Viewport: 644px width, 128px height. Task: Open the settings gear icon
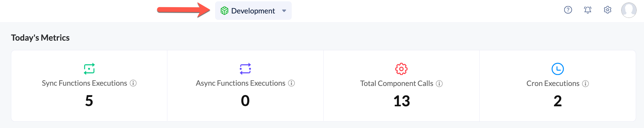608,10
